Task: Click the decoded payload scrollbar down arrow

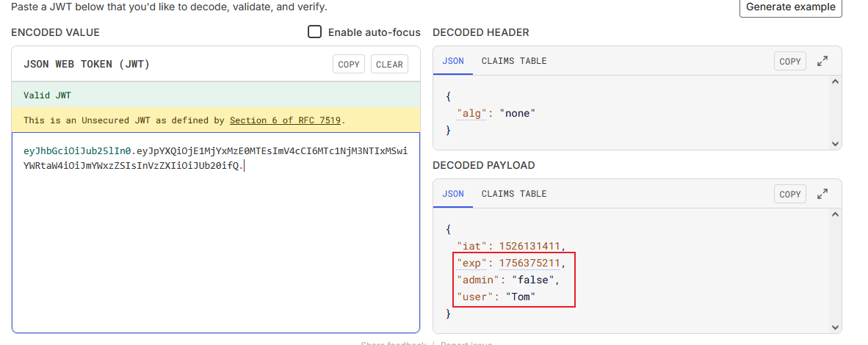Action: pyautogui.click(x=835, y=327)
